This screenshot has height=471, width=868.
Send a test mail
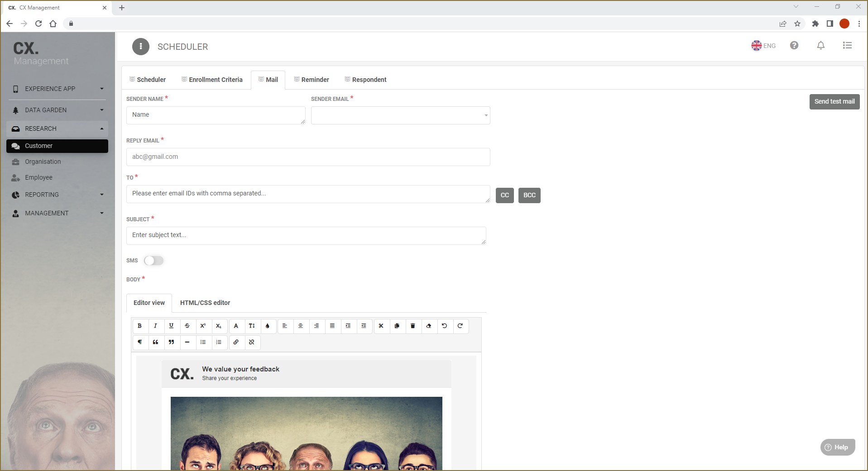[x=834, y=102]
